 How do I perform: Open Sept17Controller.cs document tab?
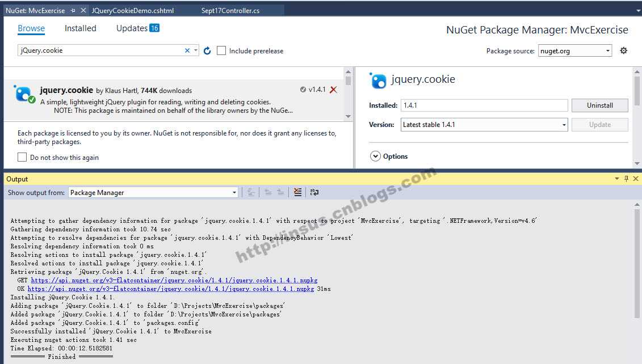[230, 11]
